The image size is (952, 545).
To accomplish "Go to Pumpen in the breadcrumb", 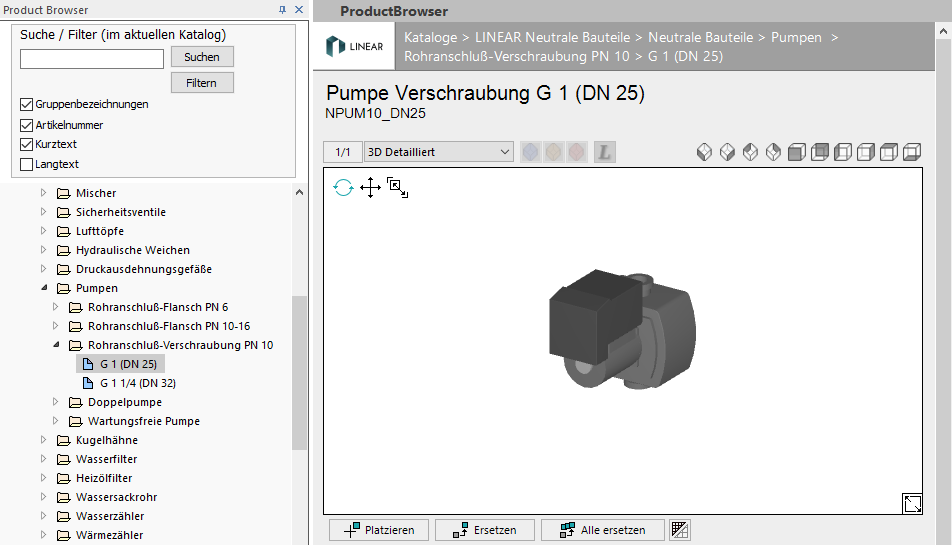I will pyautogui.click(x=796, y=38).
